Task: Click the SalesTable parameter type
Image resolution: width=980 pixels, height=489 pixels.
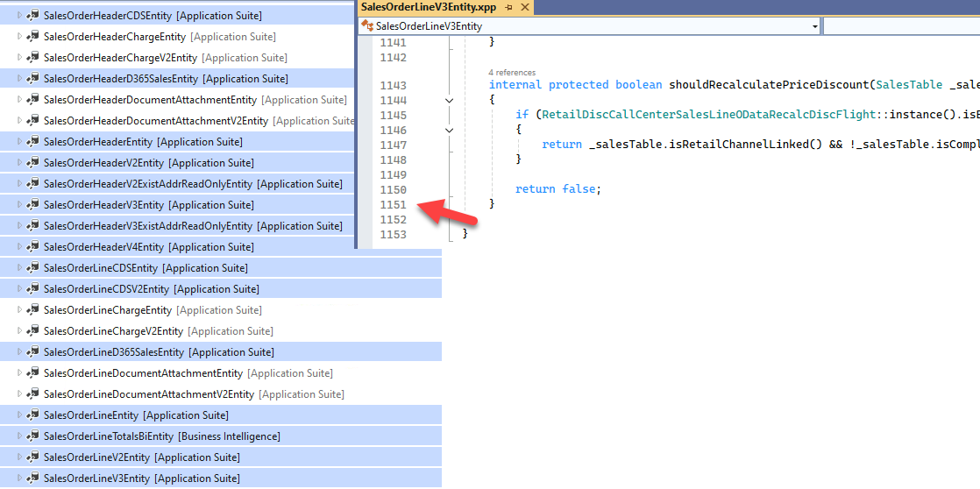Action: tap(909, 85)
